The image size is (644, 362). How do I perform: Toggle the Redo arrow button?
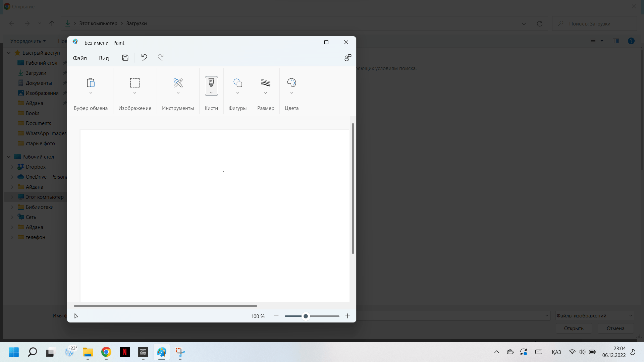161,58
